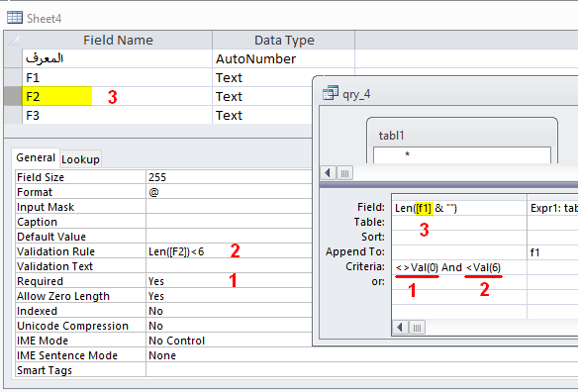Click the qry_4 window title

pyautogui.click(x=356, y=94)
